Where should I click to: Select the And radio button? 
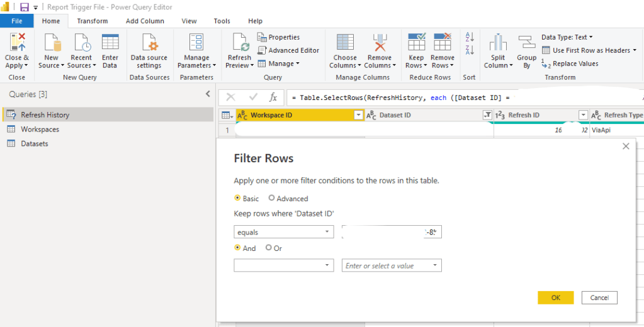pos(237,248)
